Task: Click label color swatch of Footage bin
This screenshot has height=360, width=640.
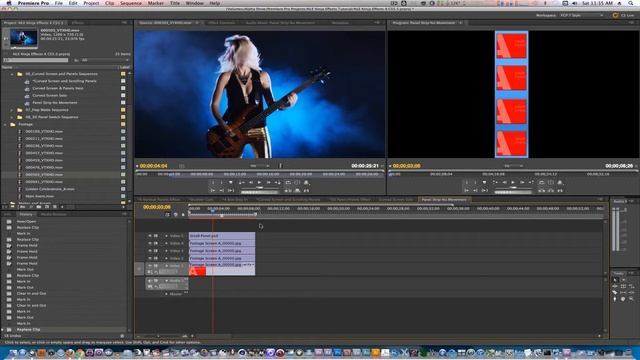Action: 123,124
